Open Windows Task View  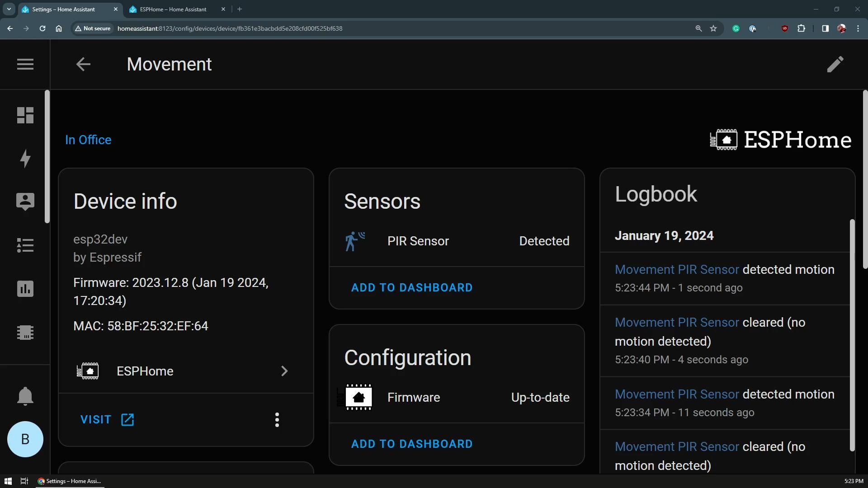coord(24,481)
